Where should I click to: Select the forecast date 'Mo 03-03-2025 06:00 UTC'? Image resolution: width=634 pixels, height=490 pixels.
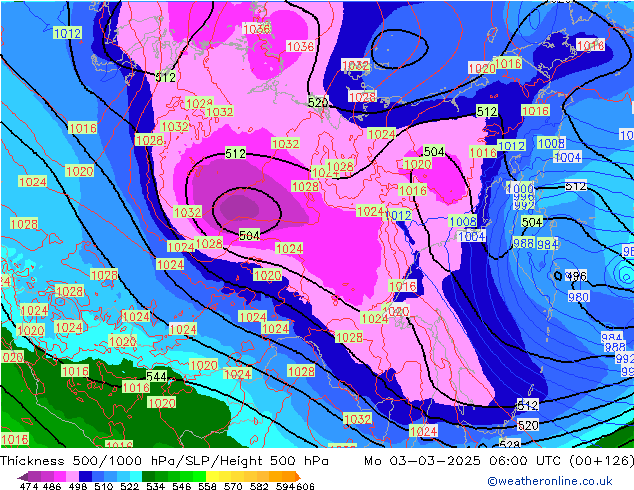464,461
